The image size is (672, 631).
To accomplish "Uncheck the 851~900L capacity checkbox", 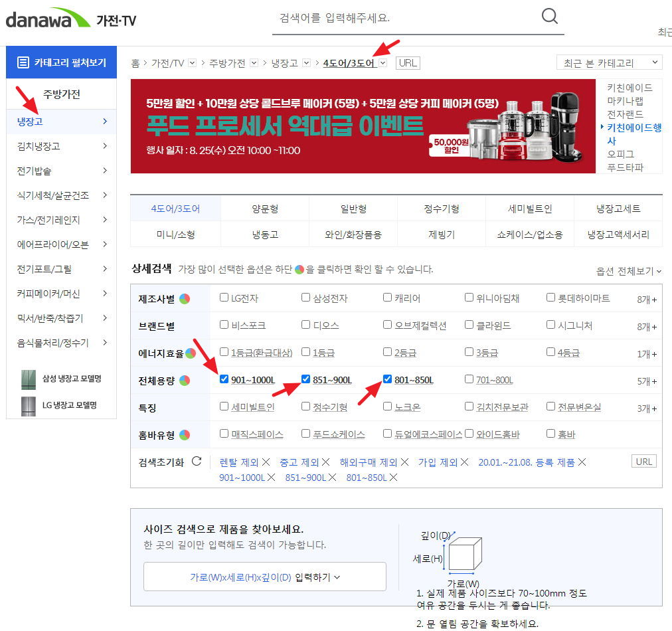I will click(305, 379).
